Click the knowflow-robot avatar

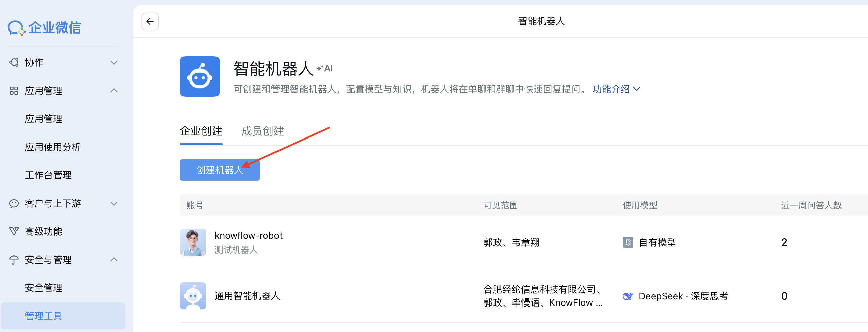pos(193,242)
